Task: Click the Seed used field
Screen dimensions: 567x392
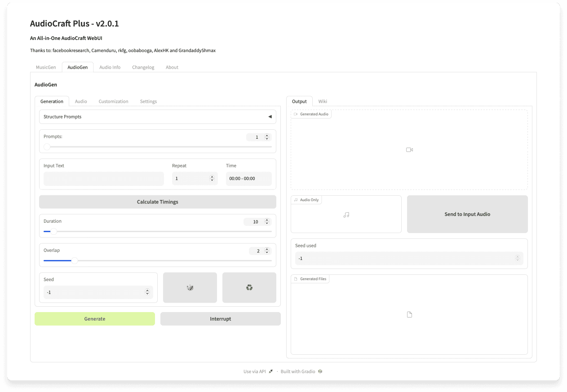Action: (409, 259)
